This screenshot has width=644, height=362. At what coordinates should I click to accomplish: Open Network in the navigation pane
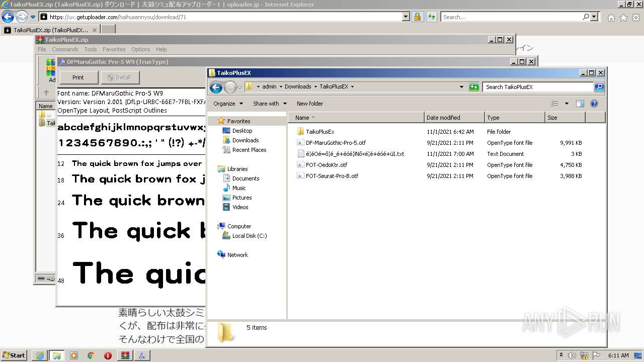[237, 255]
